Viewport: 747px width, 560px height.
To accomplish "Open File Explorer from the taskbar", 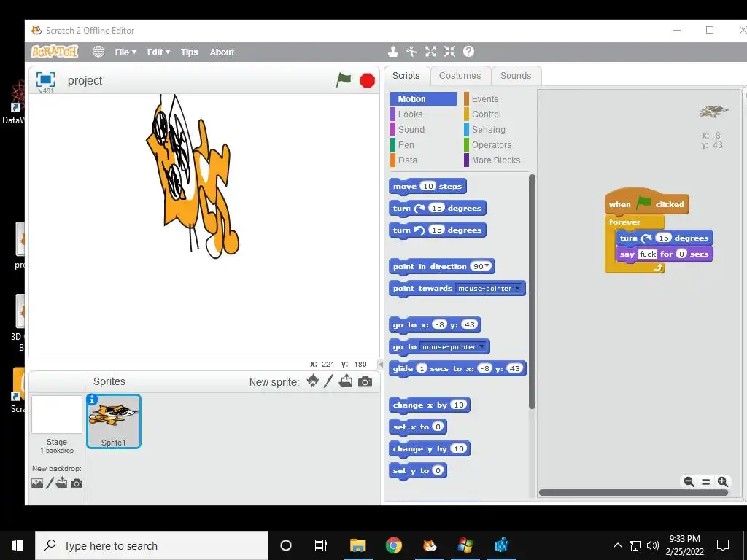I will 357,545.
